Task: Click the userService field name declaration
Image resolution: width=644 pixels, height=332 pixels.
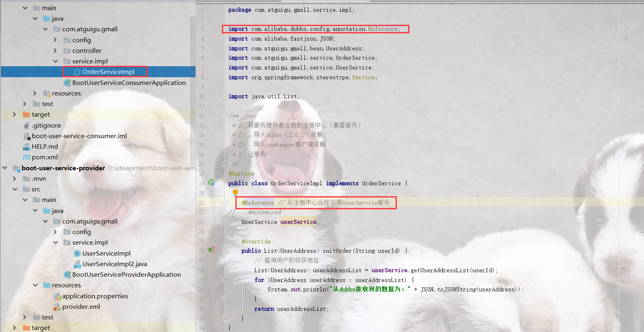Action: click(298, 222)
